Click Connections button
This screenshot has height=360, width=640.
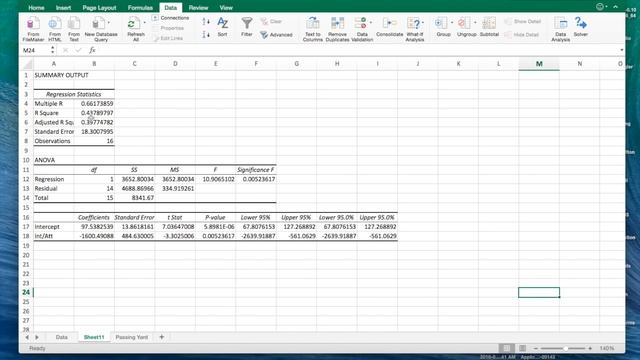[x=171, y=18]
